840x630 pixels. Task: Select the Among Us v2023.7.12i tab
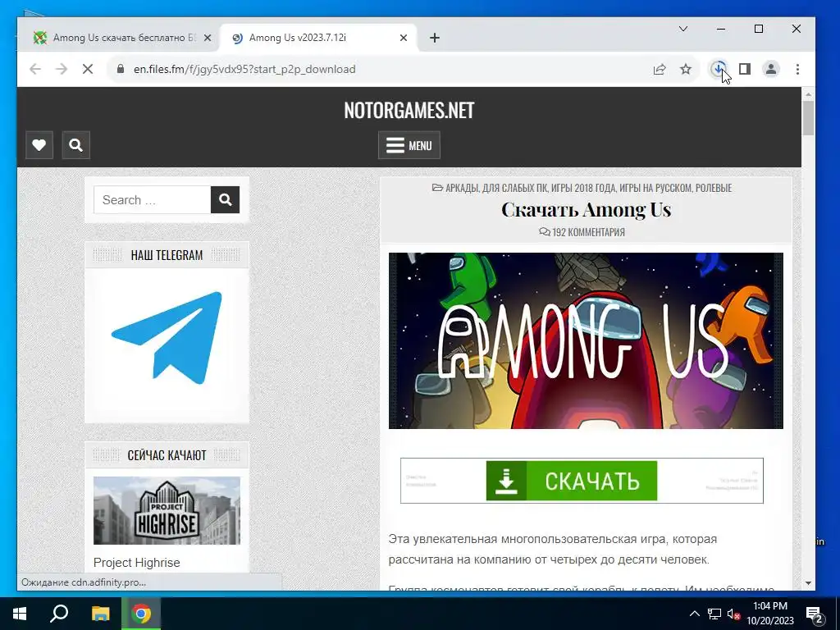point(318,38)
